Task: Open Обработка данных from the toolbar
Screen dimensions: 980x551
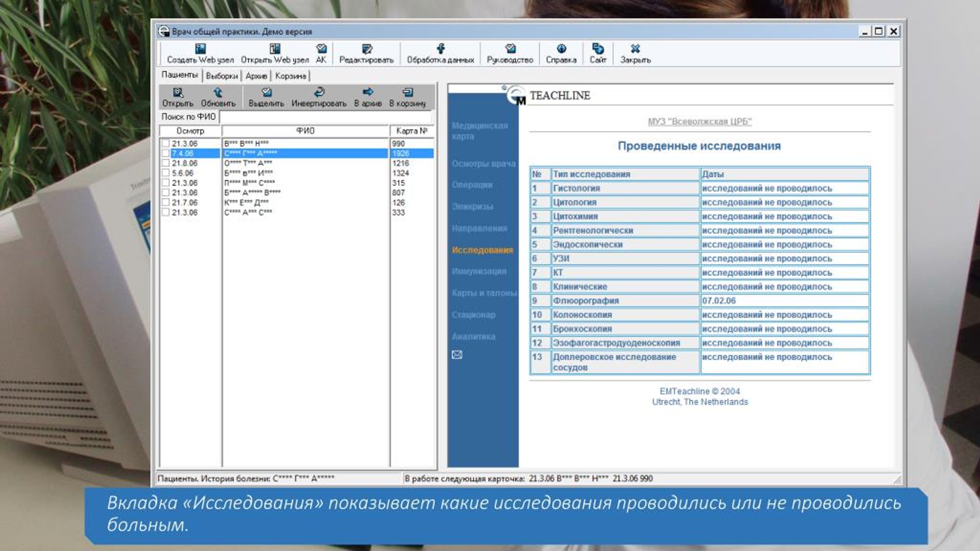Action: coord(441,53)
